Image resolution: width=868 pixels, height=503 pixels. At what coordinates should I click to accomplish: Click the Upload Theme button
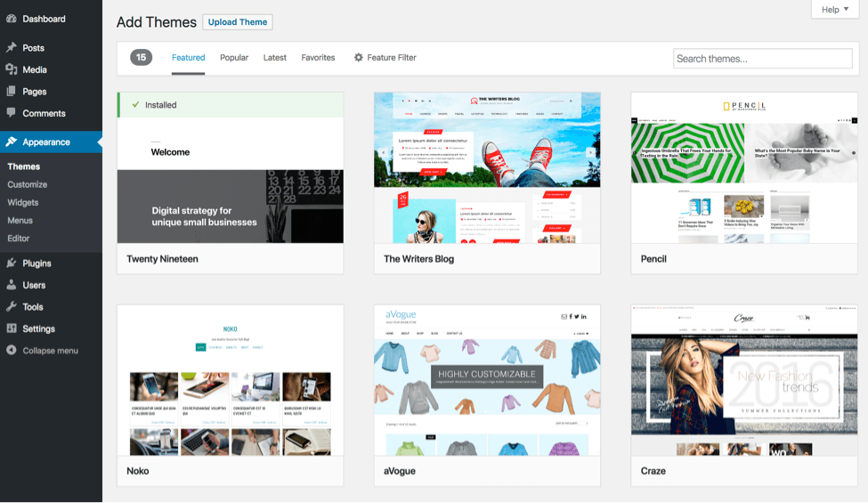[x=238, y=22]
